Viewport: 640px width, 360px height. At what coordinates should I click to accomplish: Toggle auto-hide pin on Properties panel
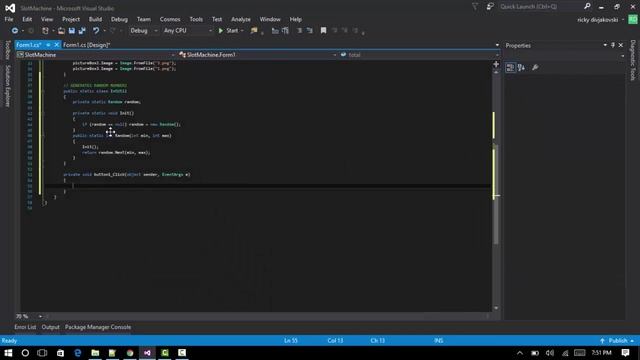(x=613, y=45)
